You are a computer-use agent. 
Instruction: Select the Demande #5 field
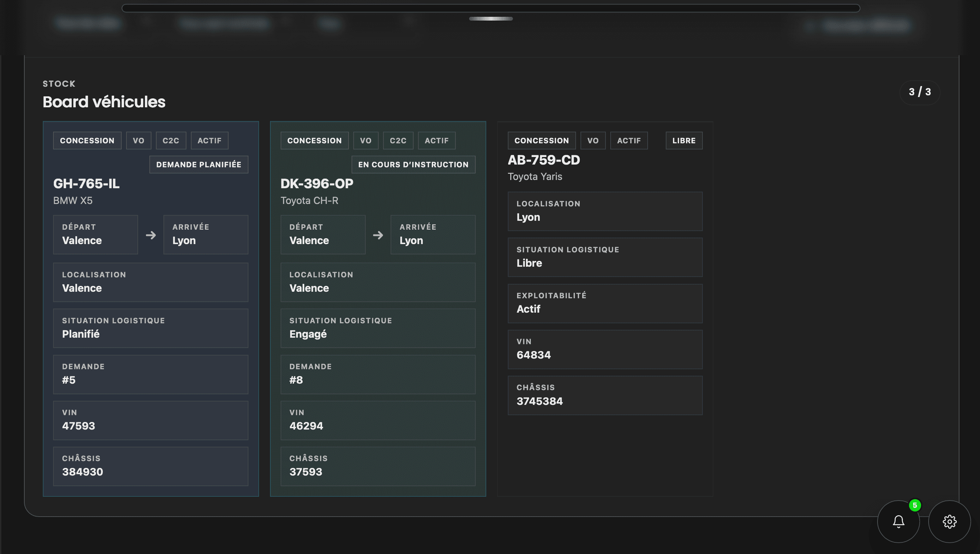click(x=151, y=374)
